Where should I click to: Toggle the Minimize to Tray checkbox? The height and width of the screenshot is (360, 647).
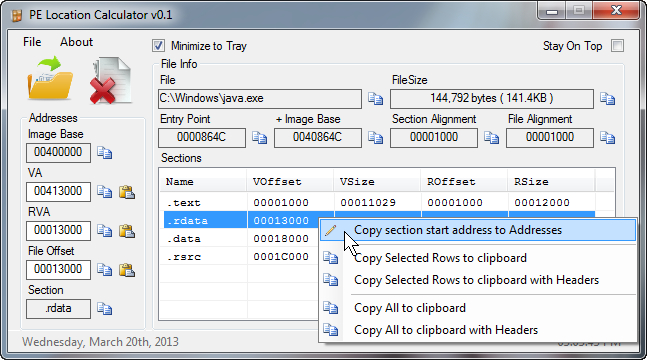(158, 45)
